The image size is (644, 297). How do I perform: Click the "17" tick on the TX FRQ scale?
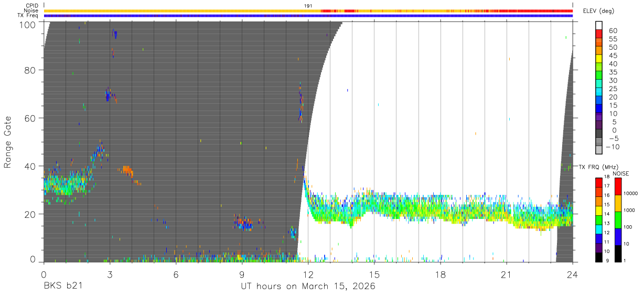[x=608, y=186]
